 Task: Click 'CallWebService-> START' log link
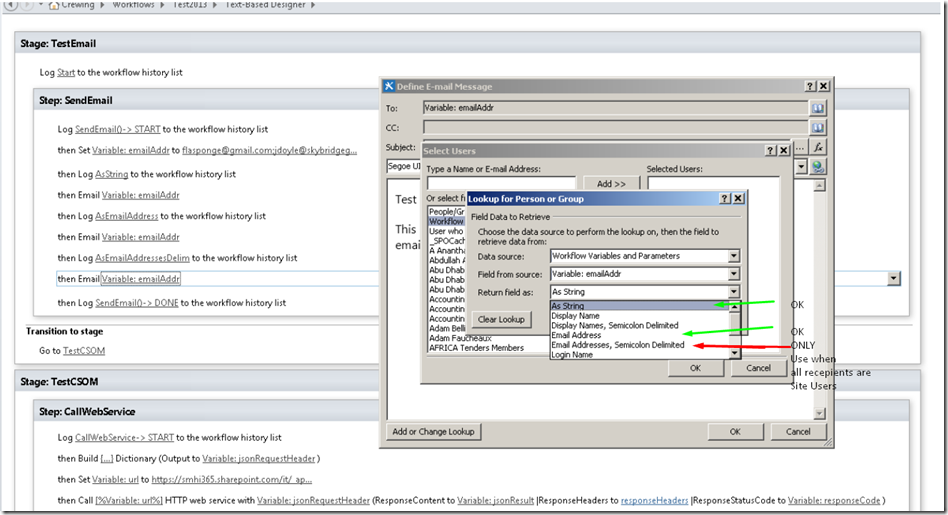[124, 438]
